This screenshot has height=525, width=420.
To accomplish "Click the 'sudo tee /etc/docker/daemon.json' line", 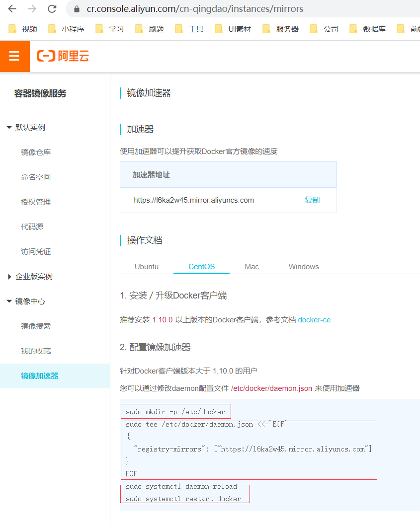I will click(206, 424).
